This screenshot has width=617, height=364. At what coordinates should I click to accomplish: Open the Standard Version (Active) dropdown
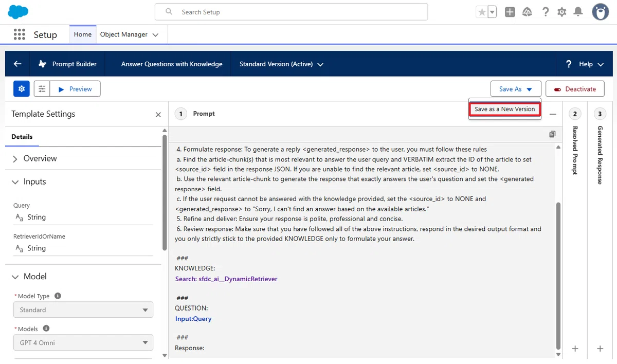click(x=281, y=64)
